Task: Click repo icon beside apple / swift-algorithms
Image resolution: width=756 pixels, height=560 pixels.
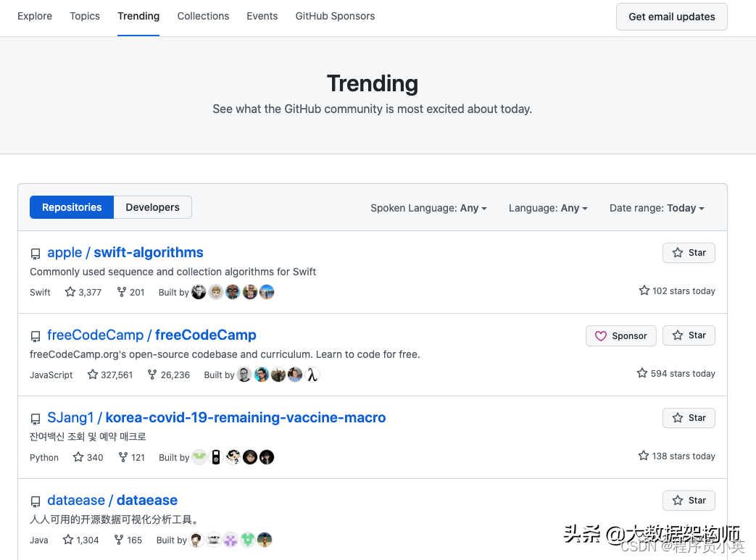Action: [36, 254]
